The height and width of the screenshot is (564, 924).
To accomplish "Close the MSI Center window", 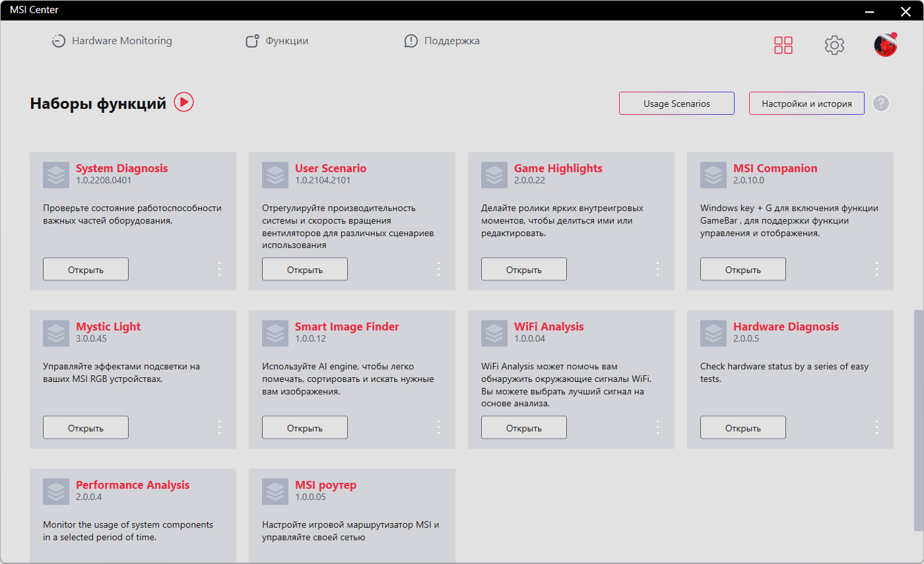I will pyautogui.click(x=906, y=11).
